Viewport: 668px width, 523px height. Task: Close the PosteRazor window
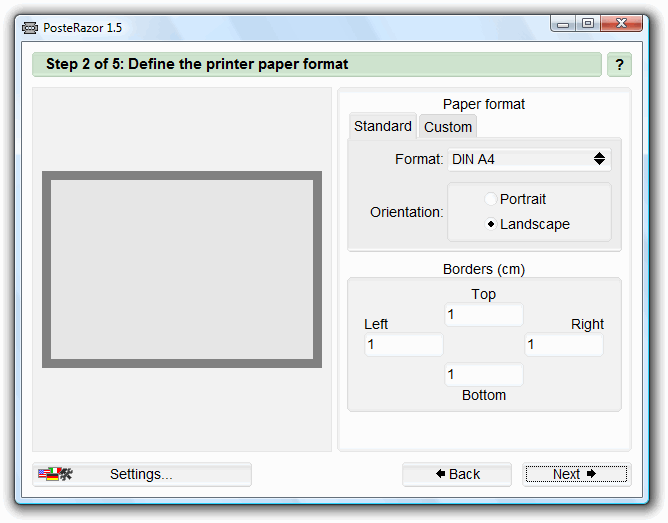point(623,23)
